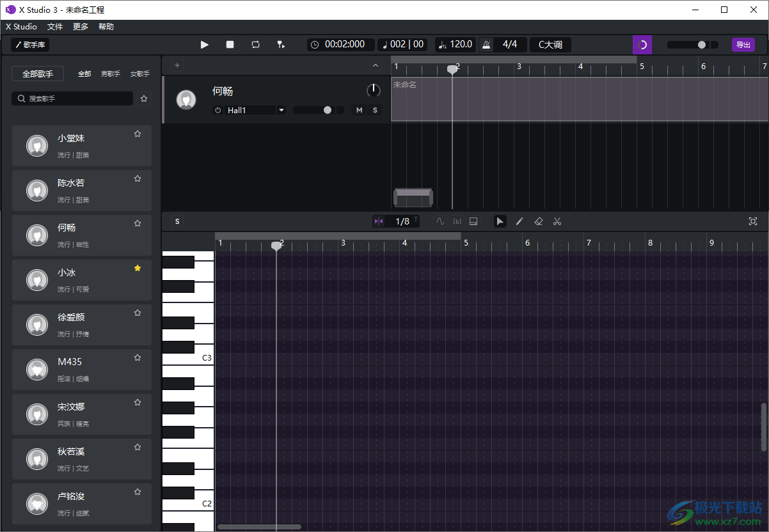Open the Hall1 reverb dropdown
The image size is (769, 532).
coord(281,110)
